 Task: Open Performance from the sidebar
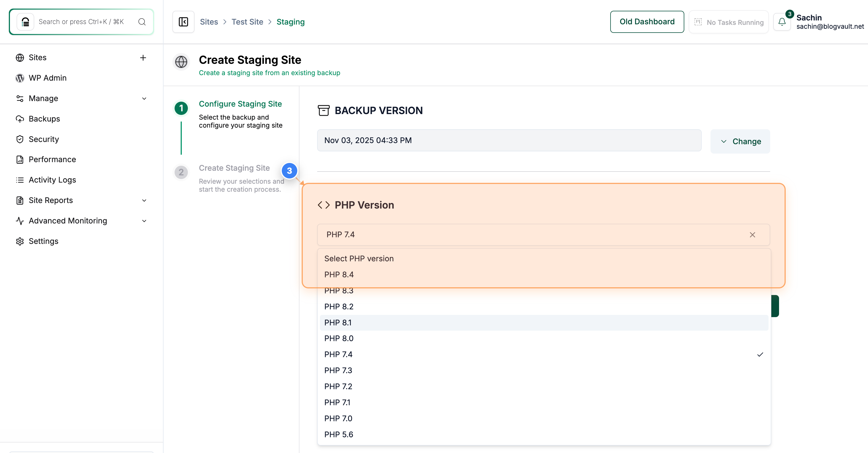(x=52, y=159)
